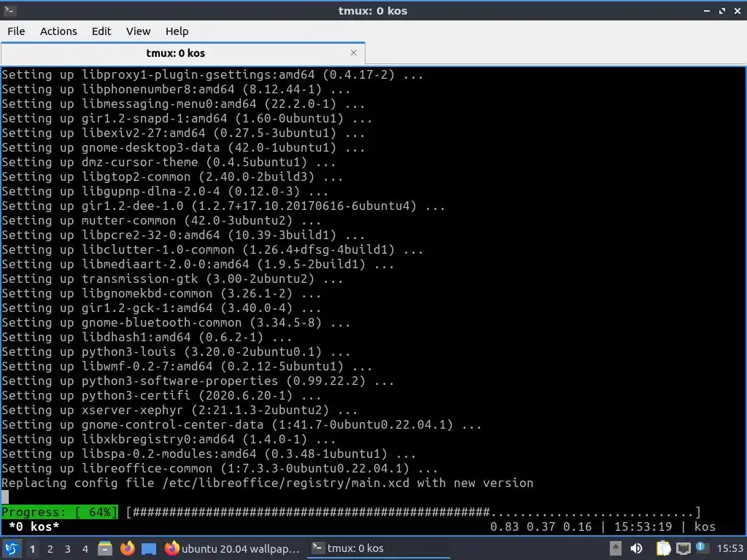This screenshot has height=560, width=747.
Task: Switch to workspace 2
Action: pyautogui.click(x=50, y=549)
